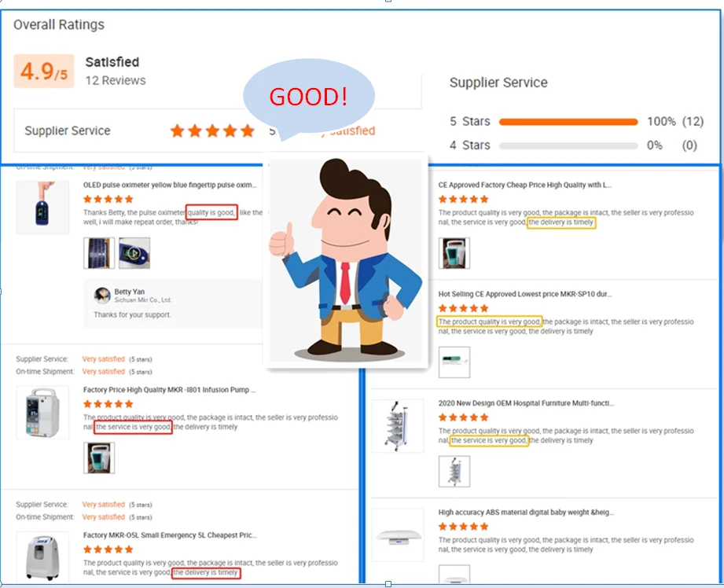
Task: Click the 4.9/5 overall rating badge
Action: 44,71
